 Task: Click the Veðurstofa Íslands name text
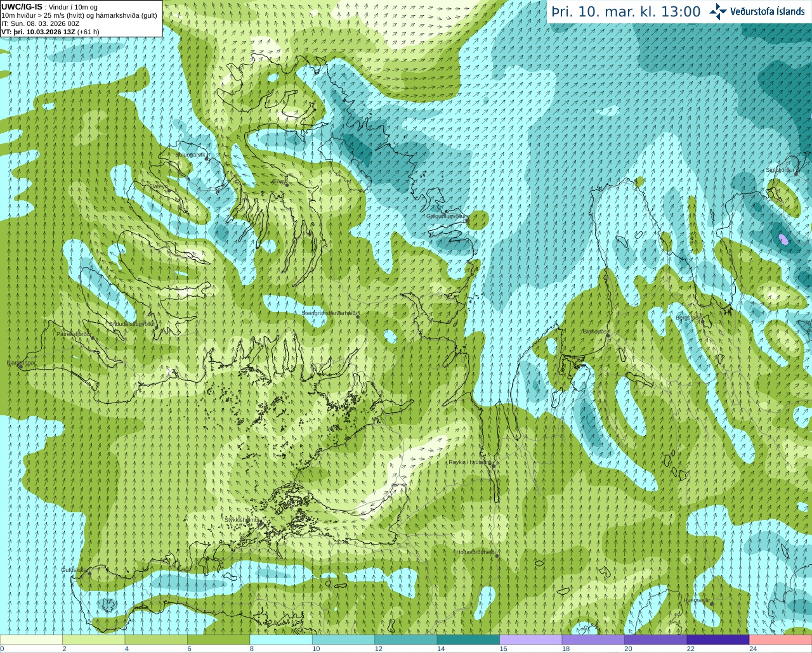coord(767,11)
